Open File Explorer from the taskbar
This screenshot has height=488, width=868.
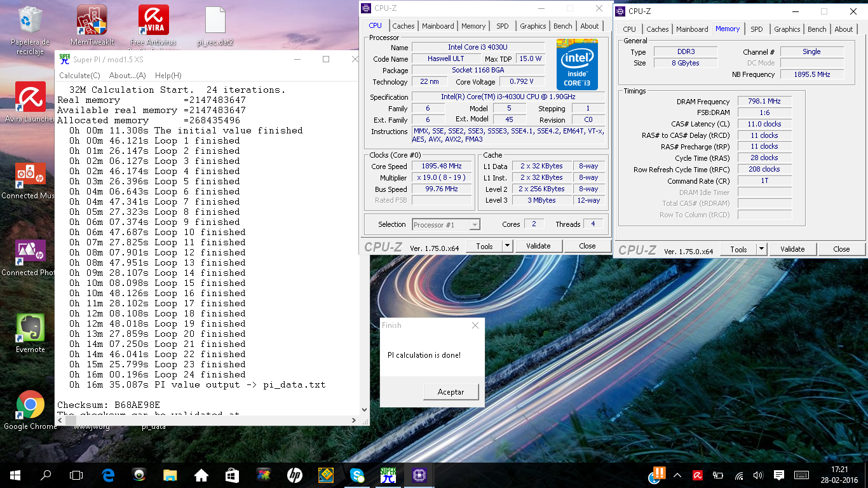(170, 475)
